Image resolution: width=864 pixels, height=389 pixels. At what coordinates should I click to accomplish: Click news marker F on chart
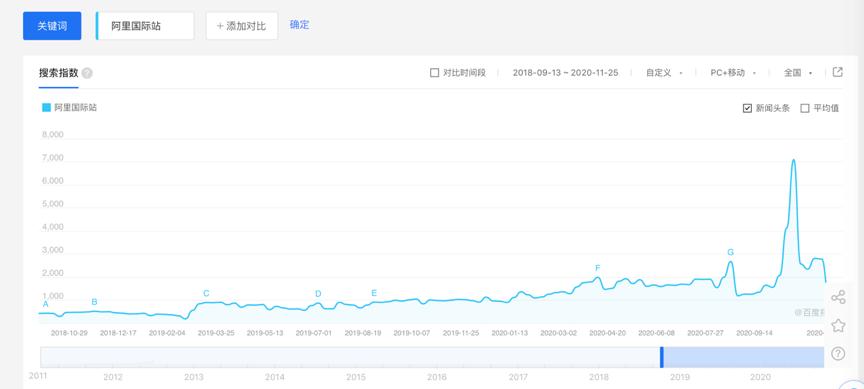597,268
